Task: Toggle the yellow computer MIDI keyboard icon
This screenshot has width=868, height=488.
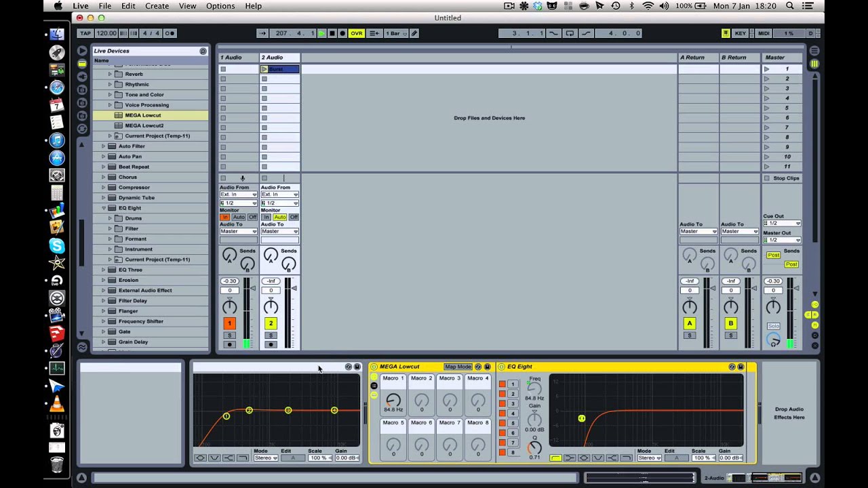Action: point(726,33)
